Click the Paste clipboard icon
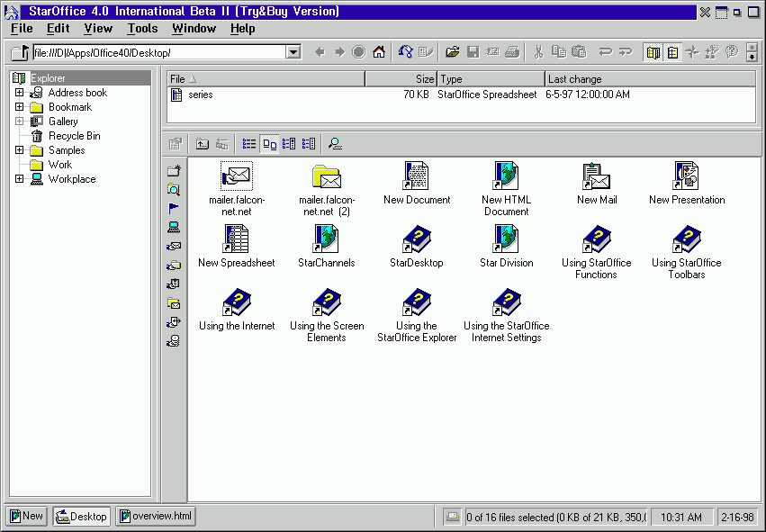Screen dimensions: 766x532 pyautogui.click(x=579, y=52)
